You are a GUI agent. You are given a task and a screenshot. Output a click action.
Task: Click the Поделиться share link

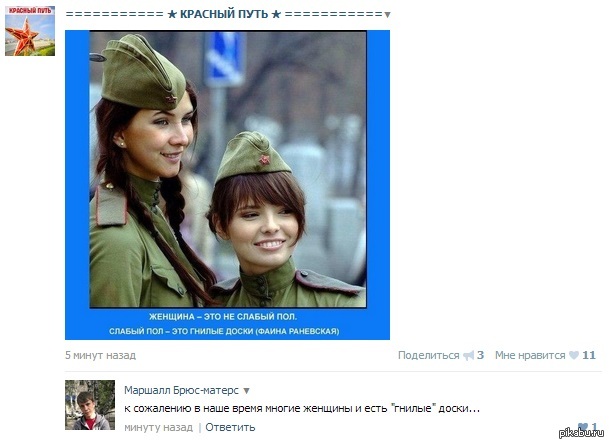[x=429, y=355]
